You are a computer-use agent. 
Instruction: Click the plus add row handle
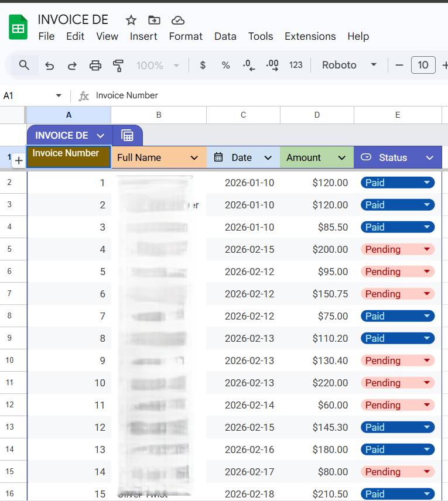point(19,160)
